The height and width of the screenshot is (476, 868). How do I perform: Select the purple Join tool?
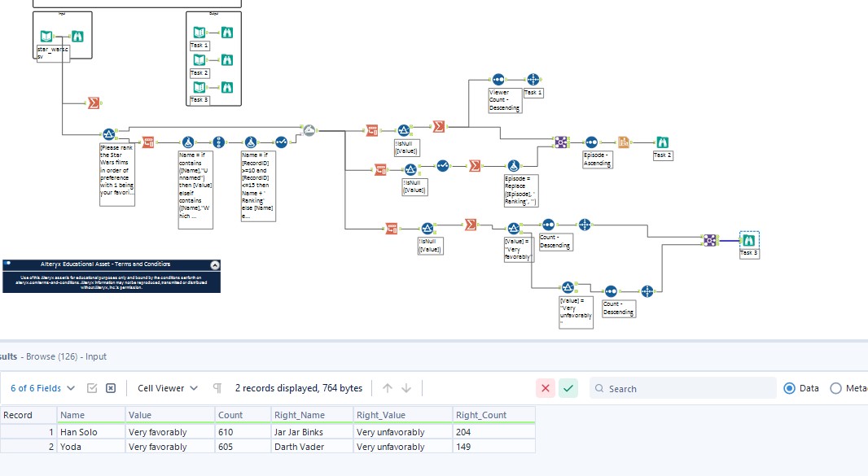[x=559, y=142]
